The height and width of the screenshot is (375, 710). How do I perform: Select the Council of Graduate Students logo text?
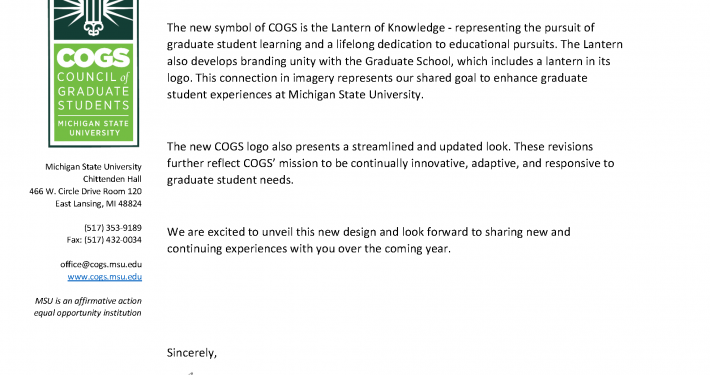pos(94,91)
